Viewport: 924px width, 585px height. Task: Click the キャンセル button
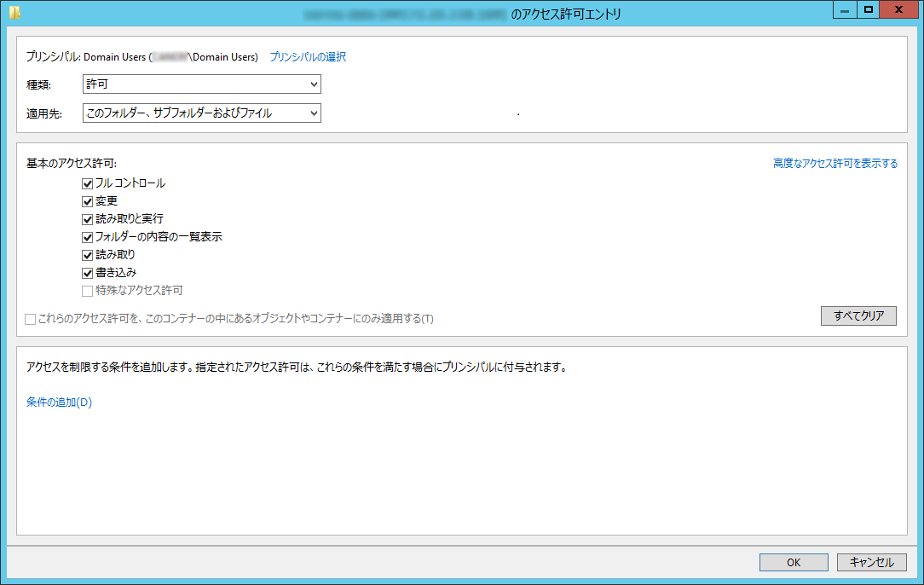[871, 562]
